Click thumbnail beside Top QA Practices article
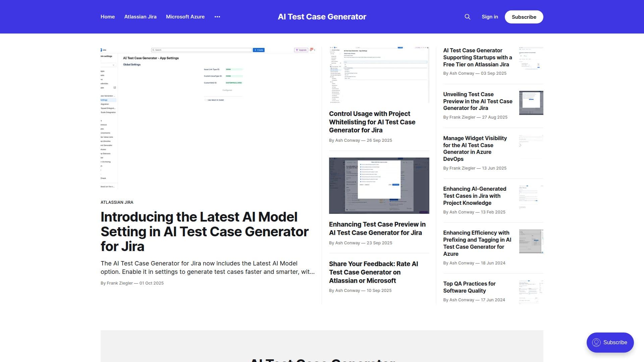 531,292
